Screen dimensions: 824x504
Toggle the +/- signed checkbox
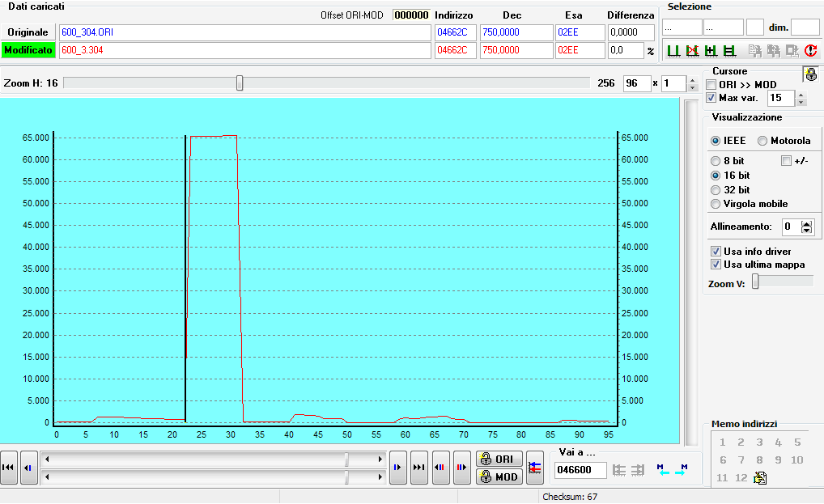786,161
